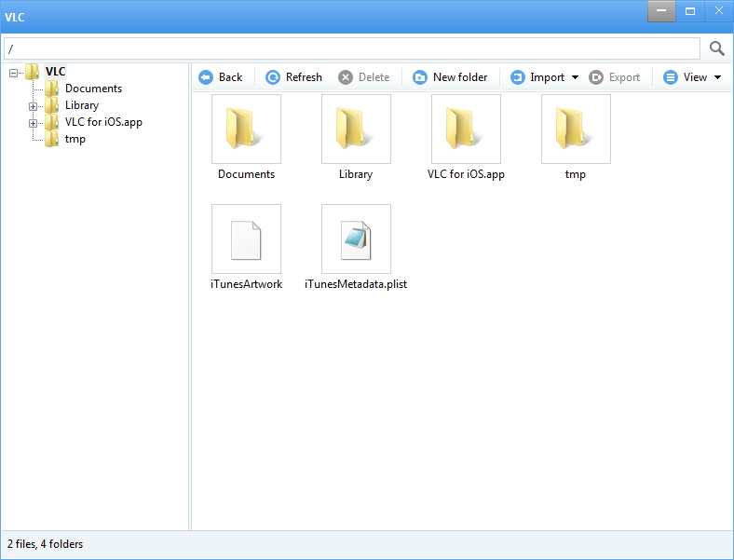Open the View dropdown arrow
Viewport: 734px width, 560px height.
point(717,77)
